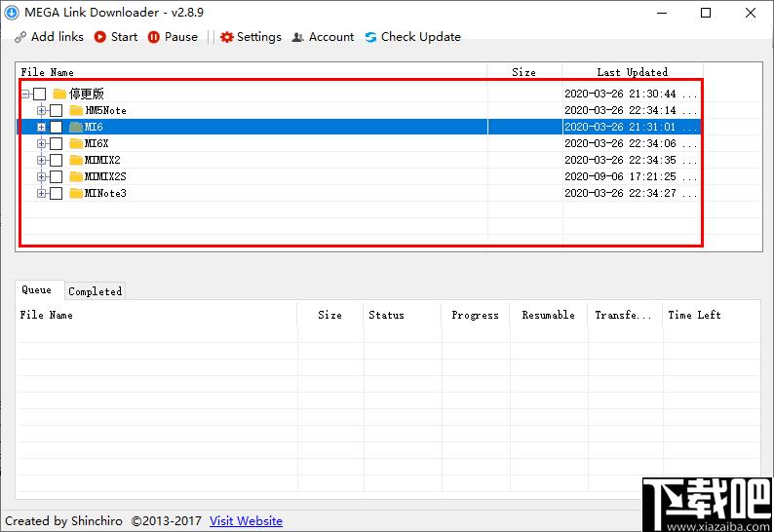Click the Time Left column header
This screenshot has height=532, width=774.
(x=694, y=315)
